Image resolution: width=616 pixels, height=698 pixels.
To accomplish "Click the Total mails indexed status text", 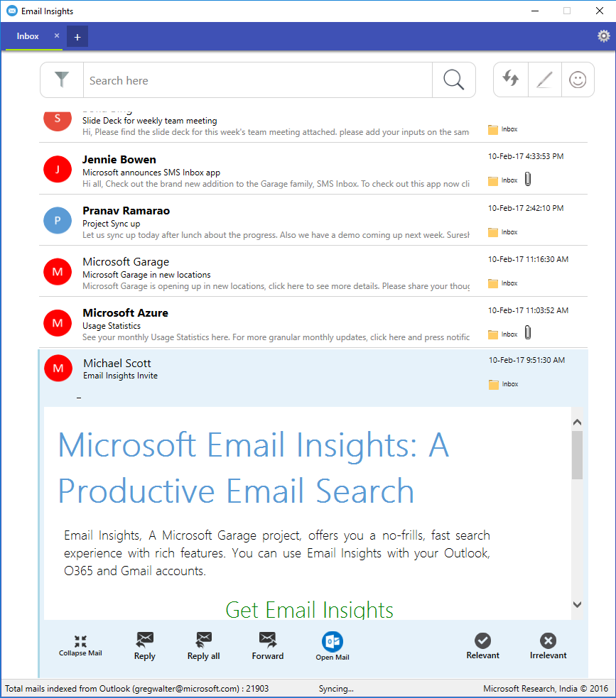I will (x=136, y=689).
